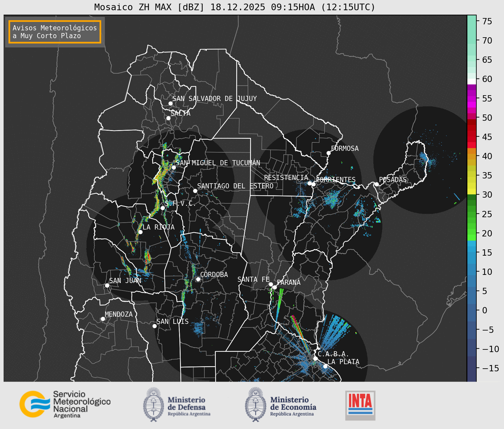
Task: Select the La Plata city marker
Action: pos(325,366)
